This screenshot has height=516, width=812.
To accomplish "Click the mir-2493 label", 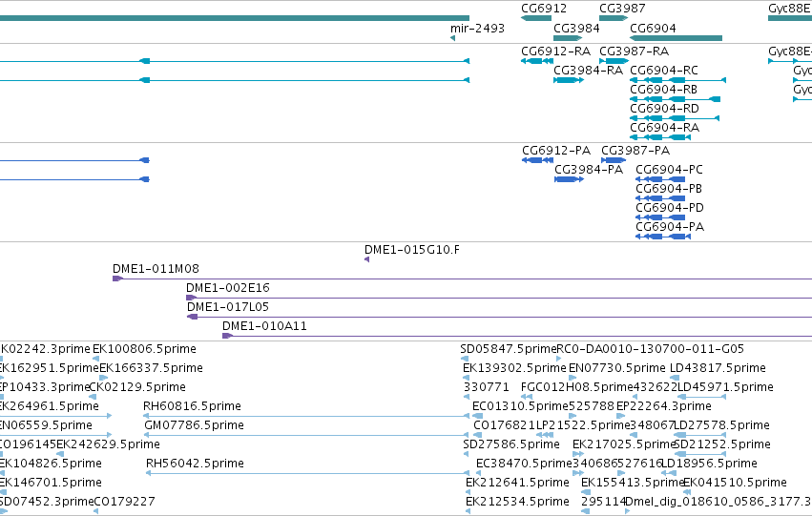I will [x=477, y=28].
